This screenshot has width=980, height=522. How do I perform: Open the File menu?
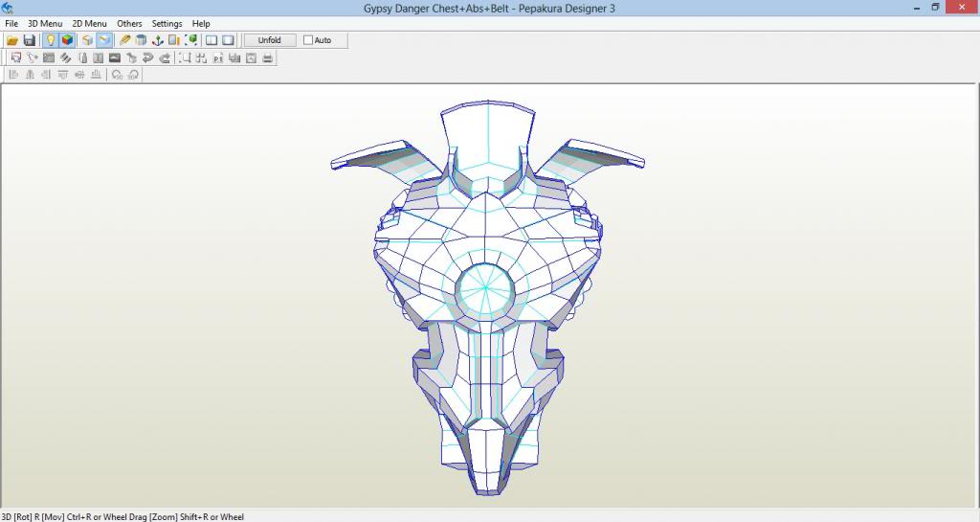(11, 23)
